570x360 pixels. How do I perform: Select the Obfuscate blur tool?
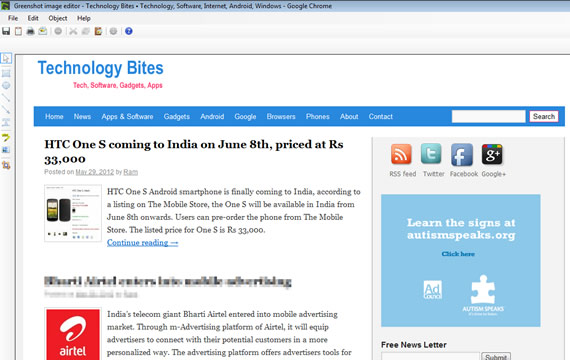click(6, 150)
